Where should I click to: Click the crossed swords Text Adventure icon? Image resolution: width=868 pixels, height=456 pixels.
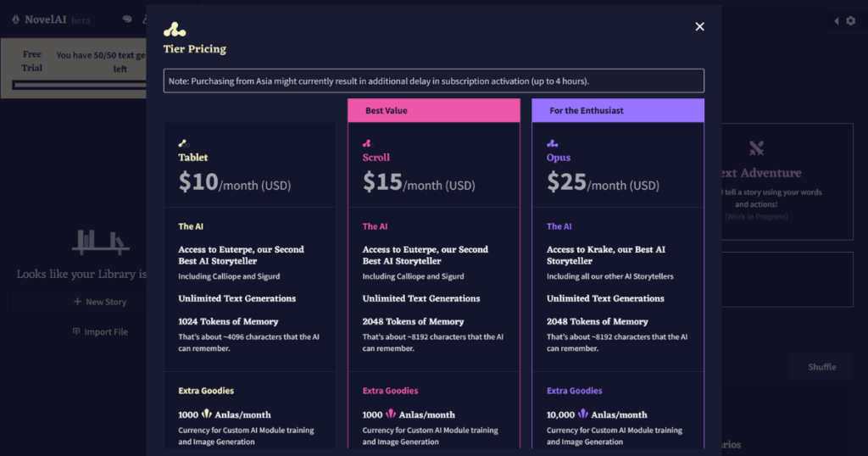[756, 147]
